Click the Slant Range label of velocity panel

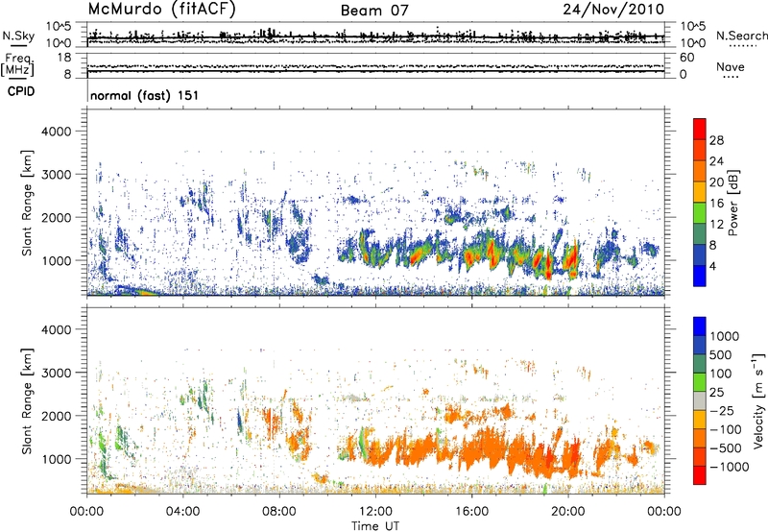27,400
